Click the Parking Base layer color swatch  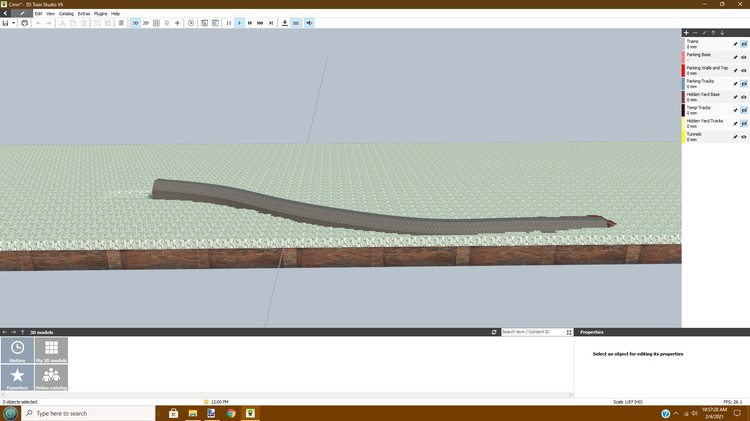point(684,57)
